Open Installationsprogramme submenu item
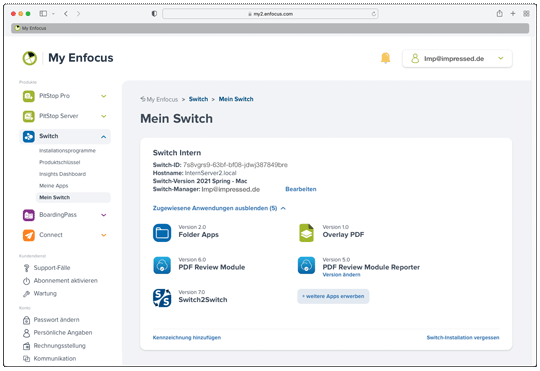540x371 pixels. coord(68,151)
